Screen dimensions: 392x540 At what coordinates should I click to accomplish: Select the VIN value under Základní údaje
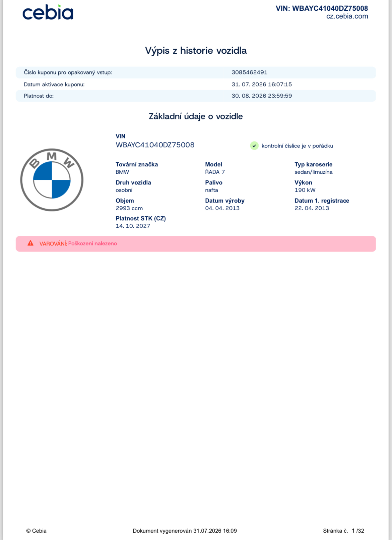tap(155, 145)
